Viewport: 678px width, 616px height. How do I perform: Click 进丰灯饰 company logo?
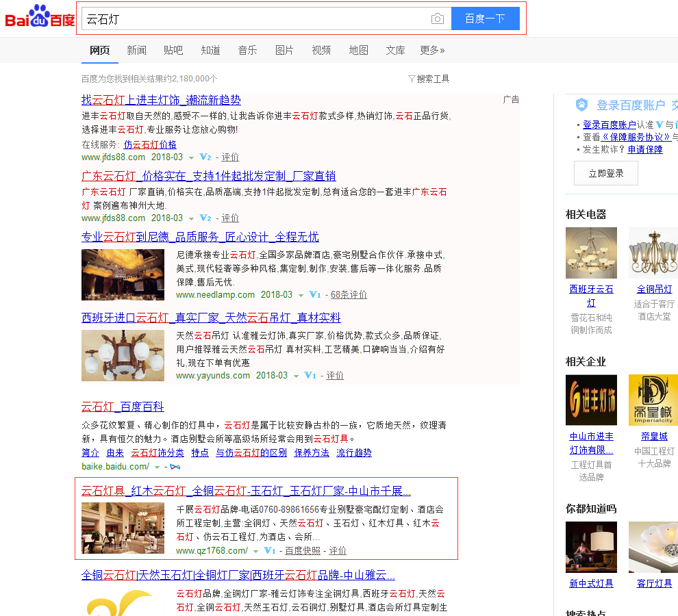point(591,400)
